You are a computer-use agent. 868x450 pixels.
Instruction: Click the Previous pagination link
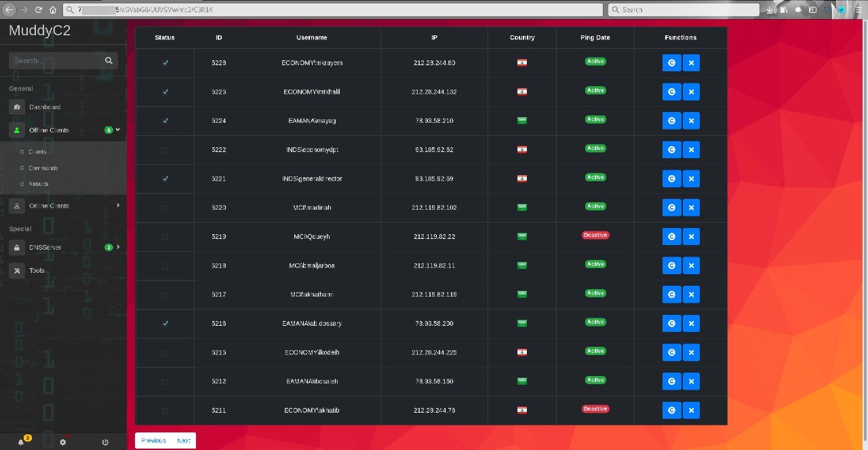[153, 440]
